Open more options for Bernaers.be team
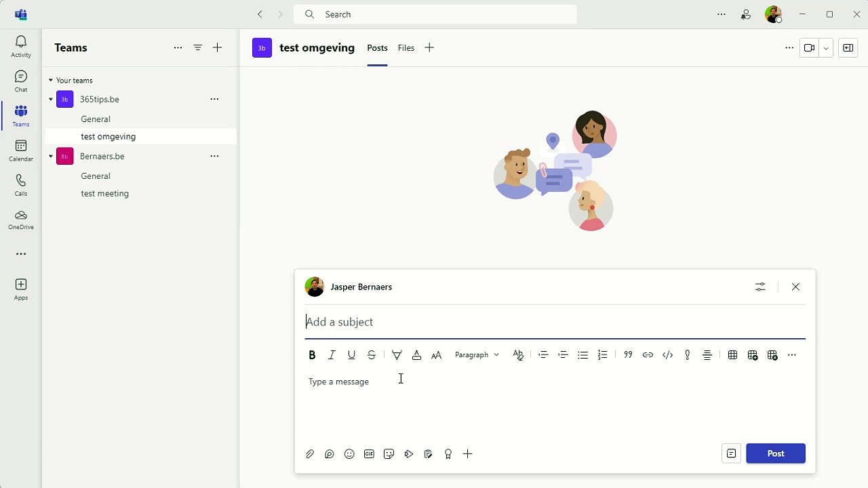 coord(214,156)
